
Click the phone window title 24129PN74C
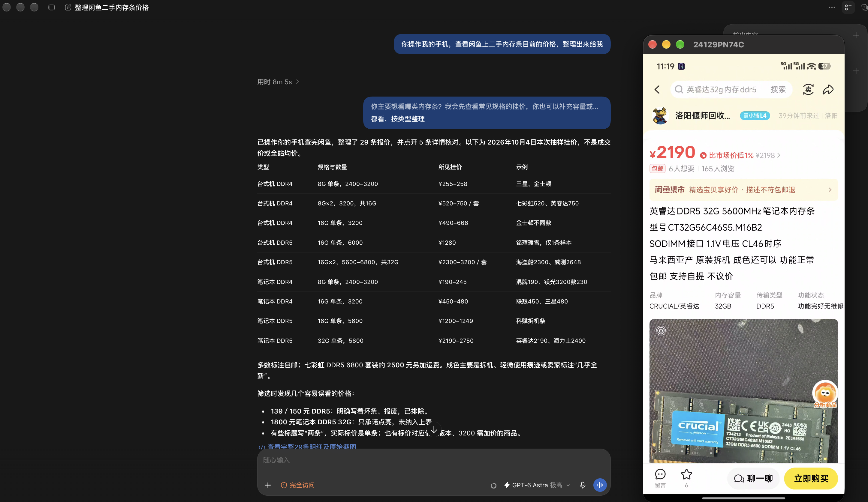(x=719, y=45)
